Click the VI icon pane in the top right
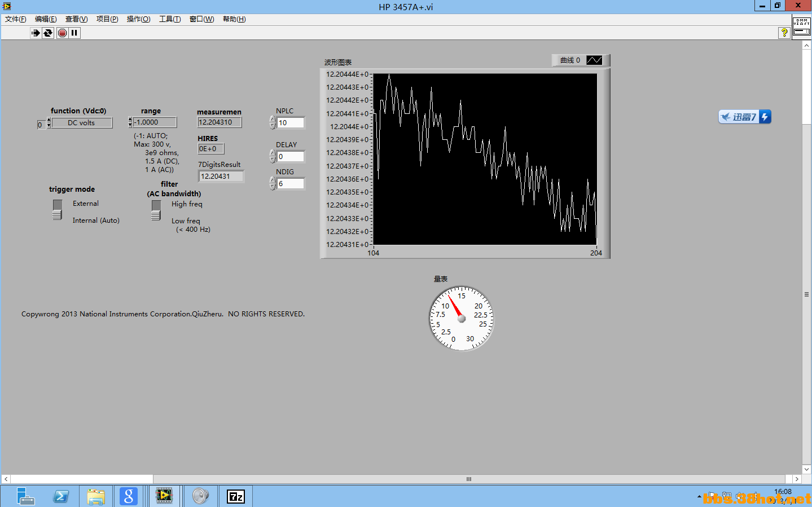 [802, 27]
